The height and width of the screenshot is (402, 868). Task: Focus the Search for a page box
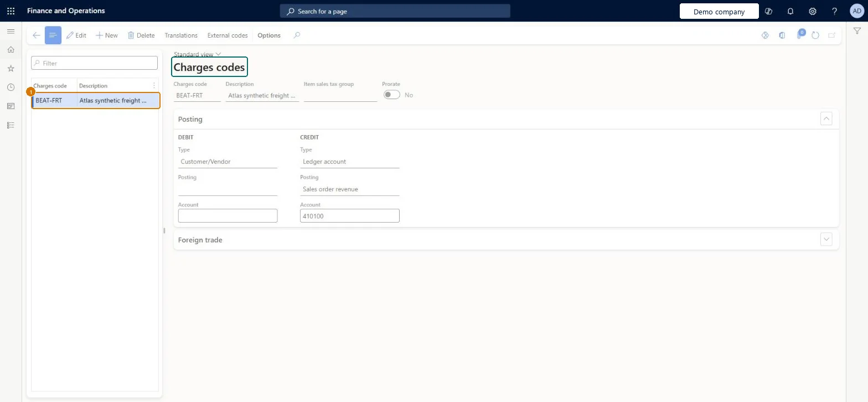(x=395, y=11)
